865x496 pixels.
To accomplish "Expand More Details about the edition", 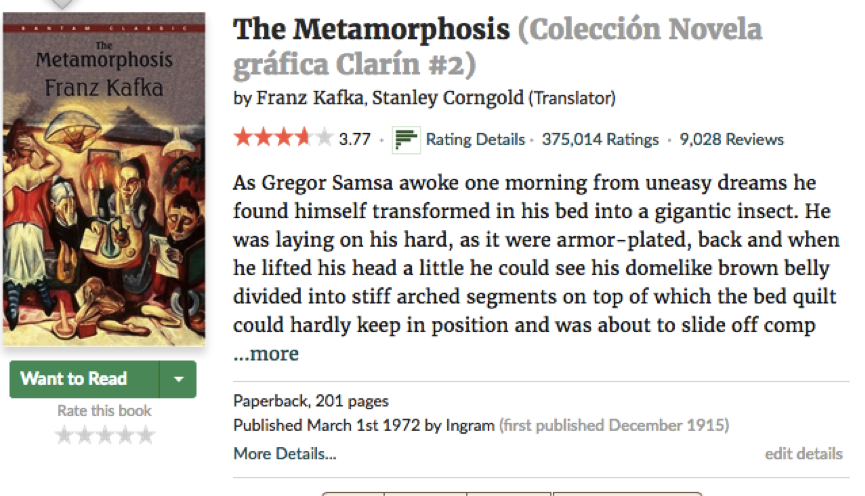I will [x=285, y=454].
